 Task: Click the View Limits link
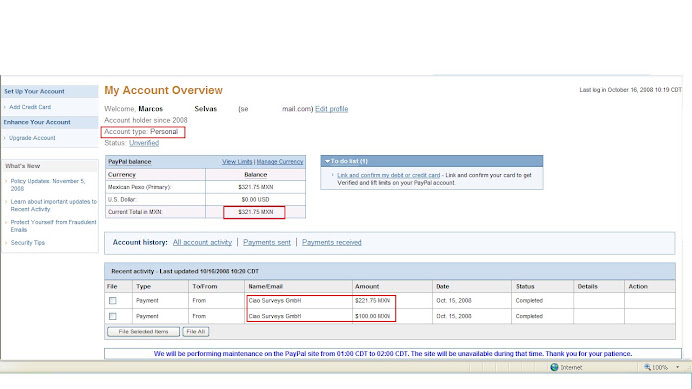pyautogui.click(x=237, y=162)
